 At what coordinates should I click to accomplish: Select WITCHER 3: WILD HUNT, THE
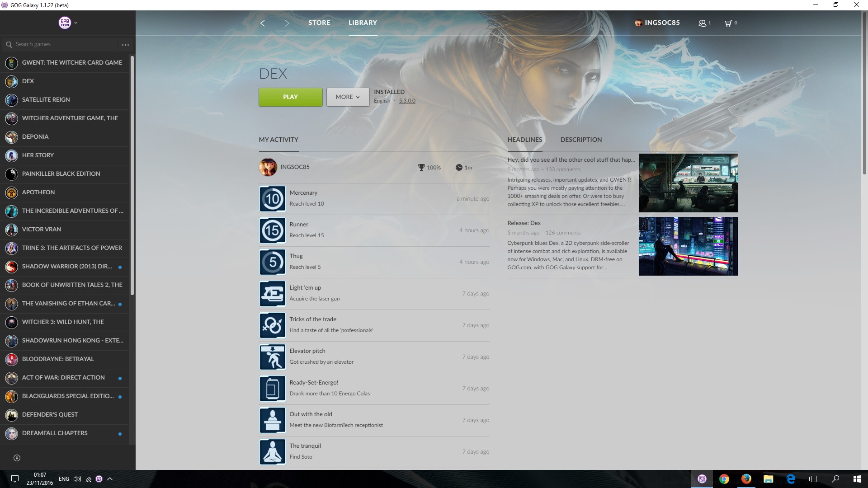click(x=65, y=322)
